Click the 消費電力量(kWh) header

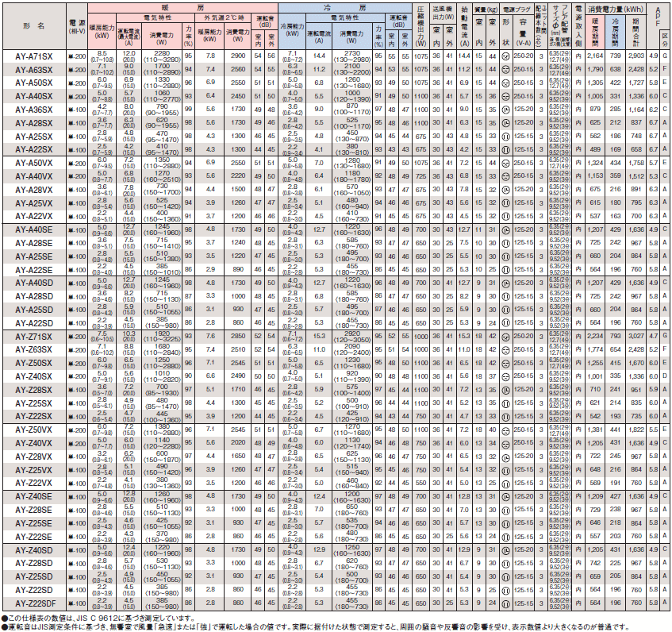[x=616, y=9]
